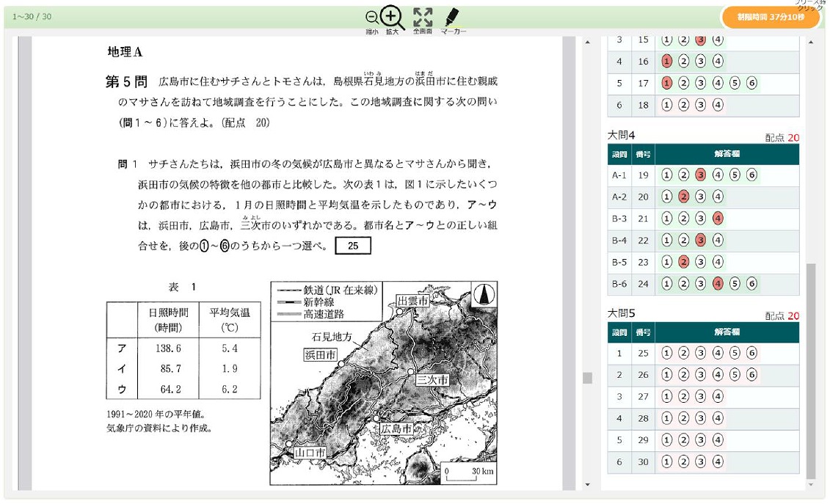Viewport: 830px width, 504px height.
Task: Click the zoom out (縮小) magnifier icon
Action: (x=371, y=18)
